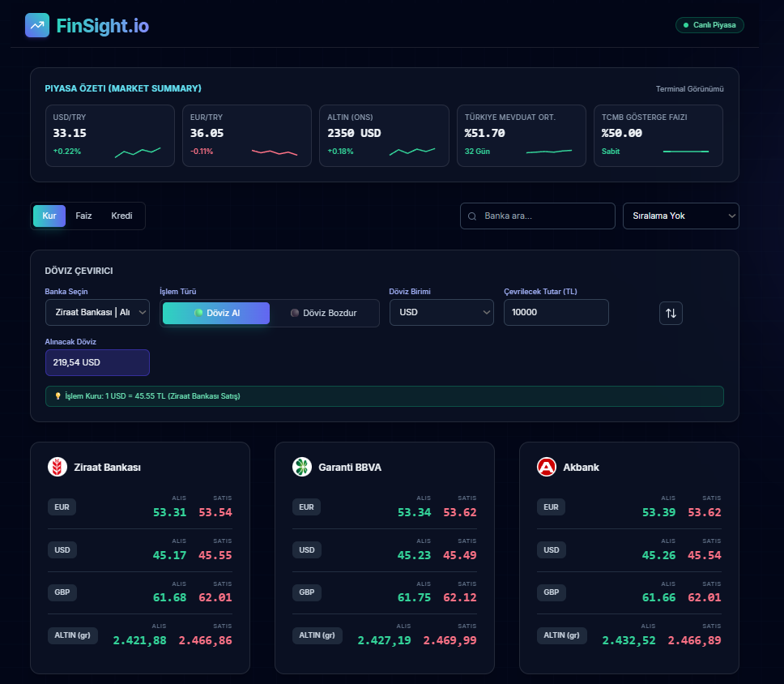Click Ziraat USD alış value 45.17
Image resolution: width=784 pixels, height=684 pixels.
click(169, 555)
